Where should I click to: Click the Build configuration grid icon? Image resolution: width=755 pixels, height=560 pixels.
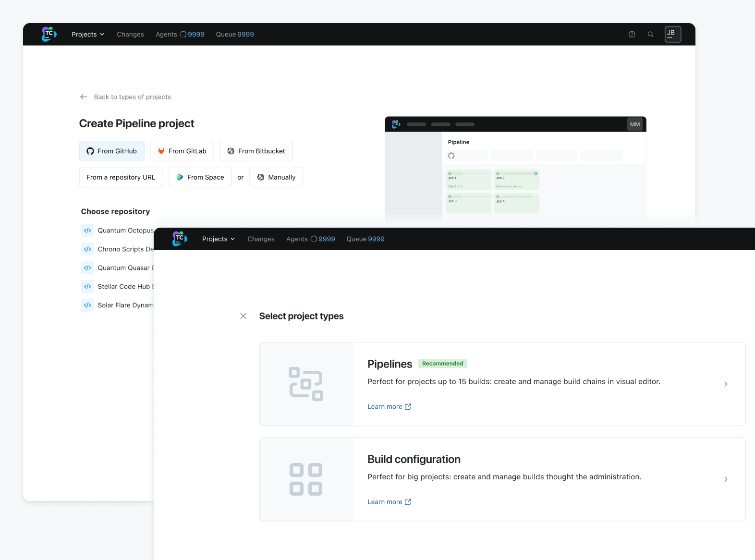306,479
